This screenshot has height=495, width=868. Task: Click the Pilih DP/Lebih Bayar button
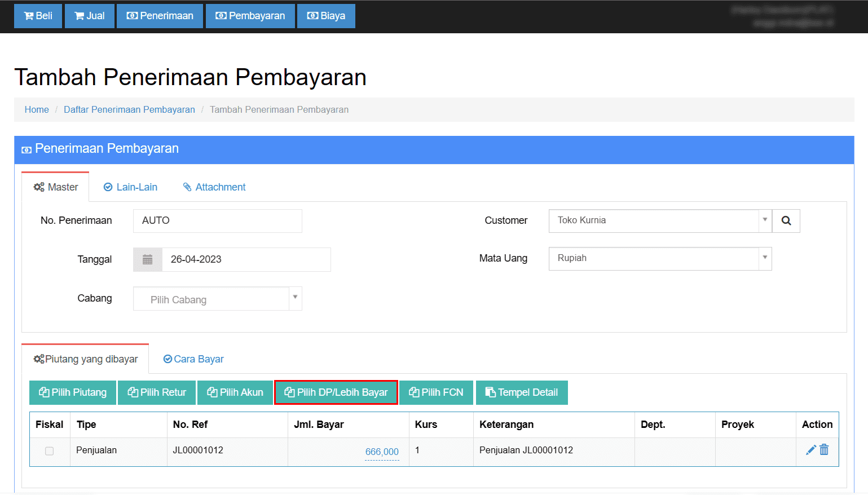pos(336,392)
